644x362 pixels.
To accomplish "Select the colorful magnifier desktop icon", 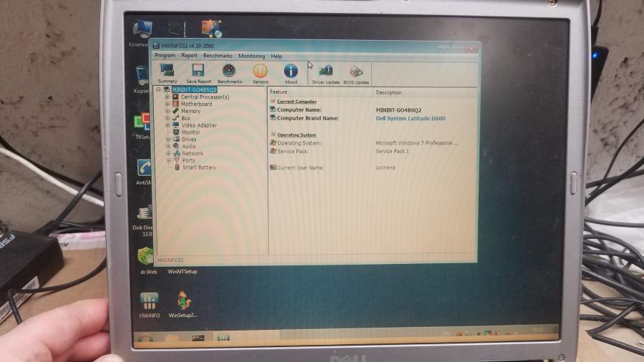I will [211, 29].
